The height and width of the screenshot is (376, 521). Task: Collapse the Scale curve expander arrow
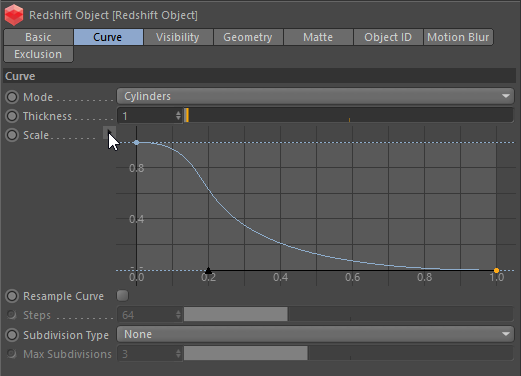[x=109, y=133]
